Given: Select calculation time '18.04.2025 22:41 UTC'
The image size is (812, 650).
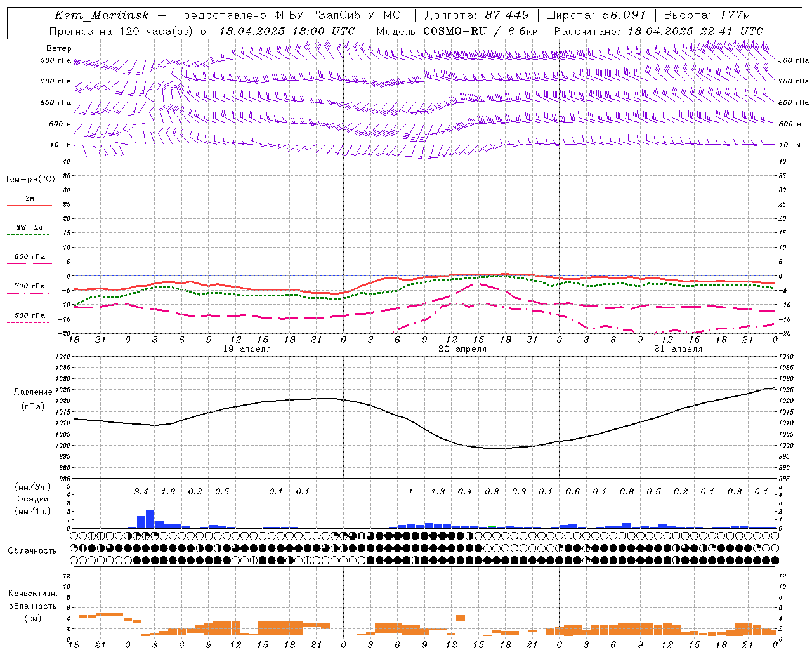Looking at the screenshot, I should click(695, 31).
